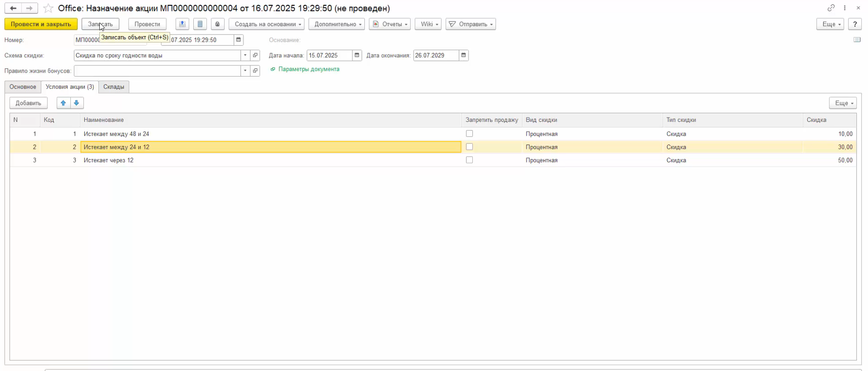Expand the Схема скидки dropdown list
The height and width of the screenshot is (371, 868).
[x=245, y=55]
